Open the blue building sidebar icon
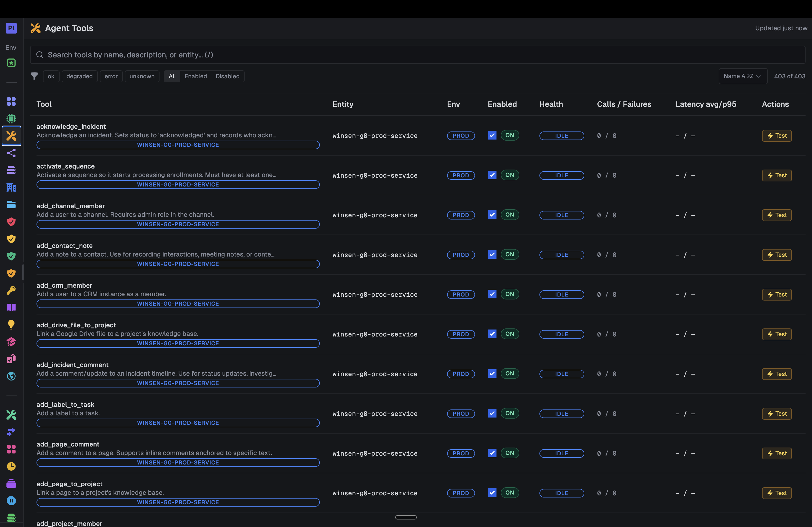The image size is (812, 527). pos(11,187)
